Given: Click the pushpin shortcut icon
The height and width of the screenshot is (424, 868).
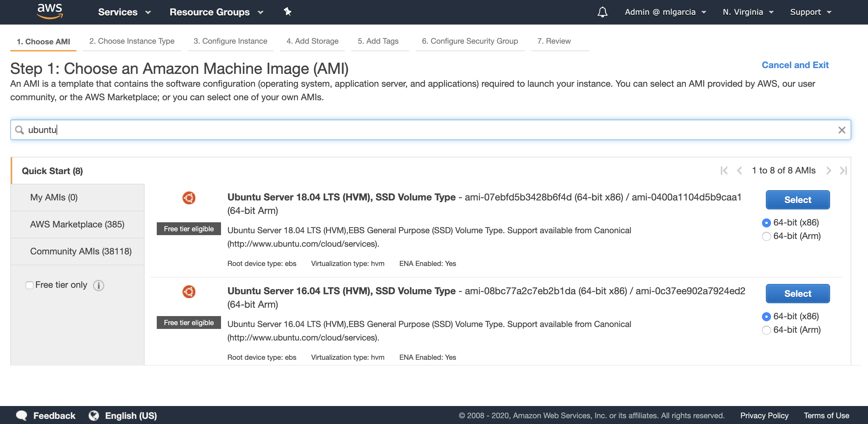Looking at the screenshot, I should coord(287,12).
